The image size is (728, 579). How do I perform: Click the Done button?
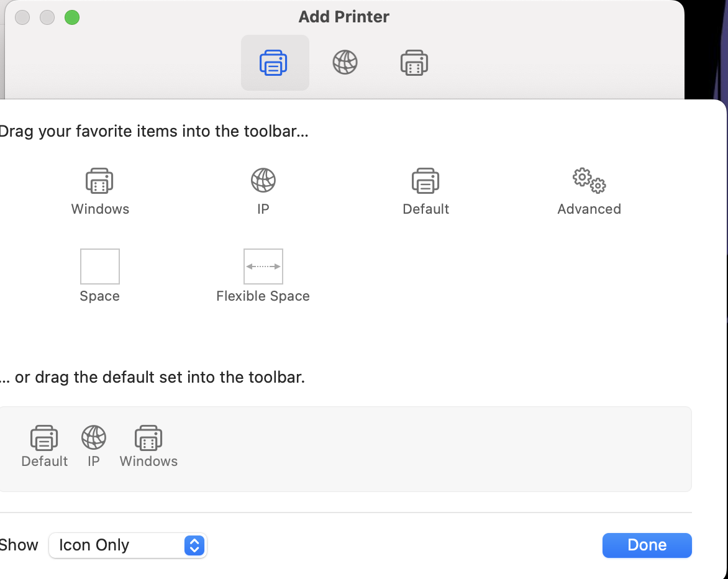tap(647, 545)
